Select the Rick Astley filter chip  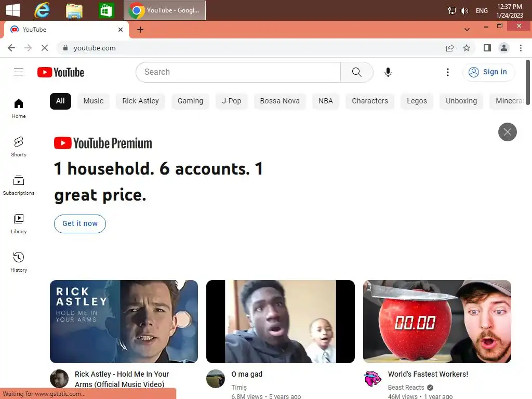(x=140, y=101)
